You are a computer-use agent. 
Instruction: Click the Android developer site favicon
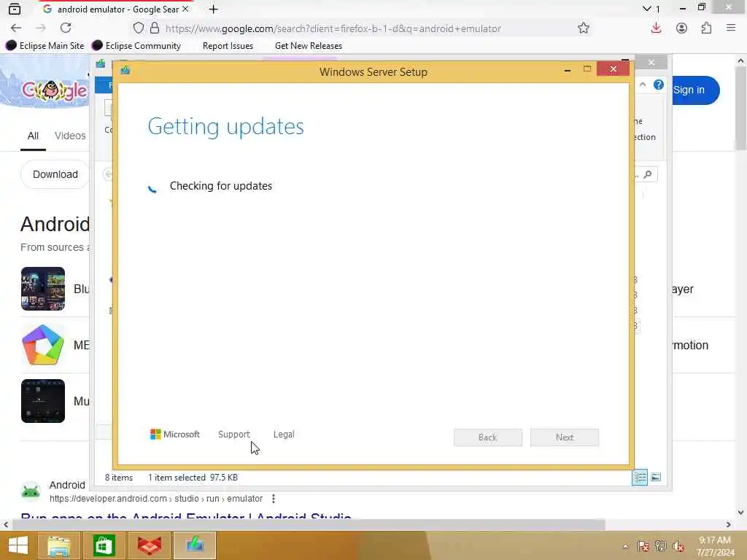31,491
